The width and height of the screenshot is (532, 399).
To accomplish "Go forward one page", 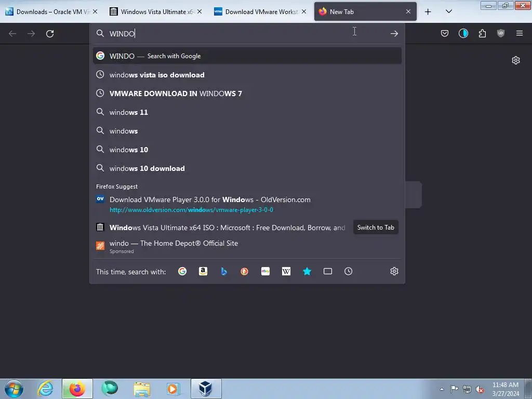I will point(31,34).
